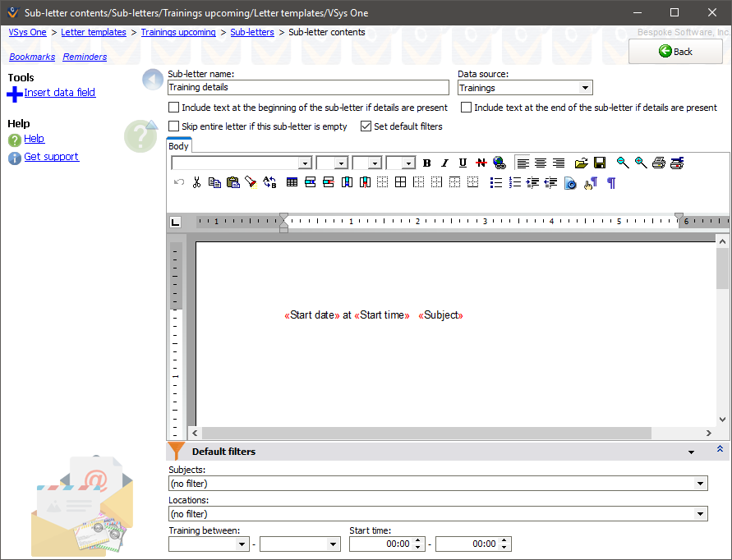The image size is (732, 560).
Task: Set paragraph alignment to center
Action: pos(541,163)
